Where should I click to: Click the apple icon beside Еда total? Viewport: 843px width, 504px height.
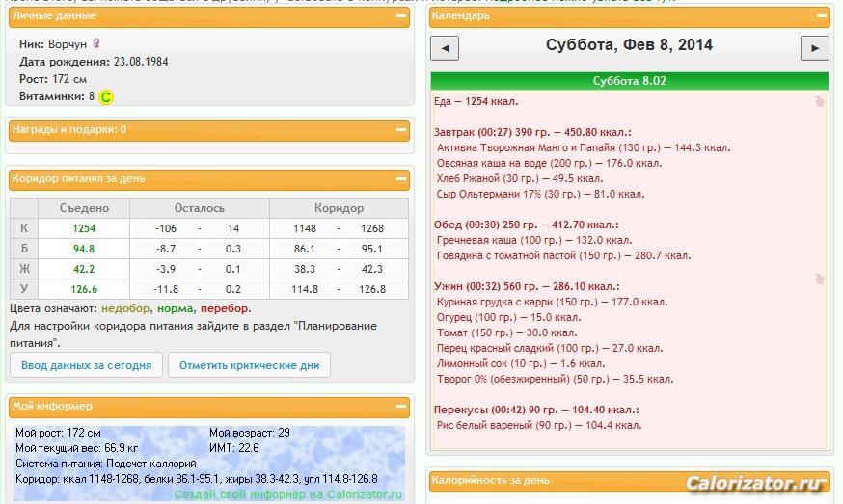click(x=819, y=101)
